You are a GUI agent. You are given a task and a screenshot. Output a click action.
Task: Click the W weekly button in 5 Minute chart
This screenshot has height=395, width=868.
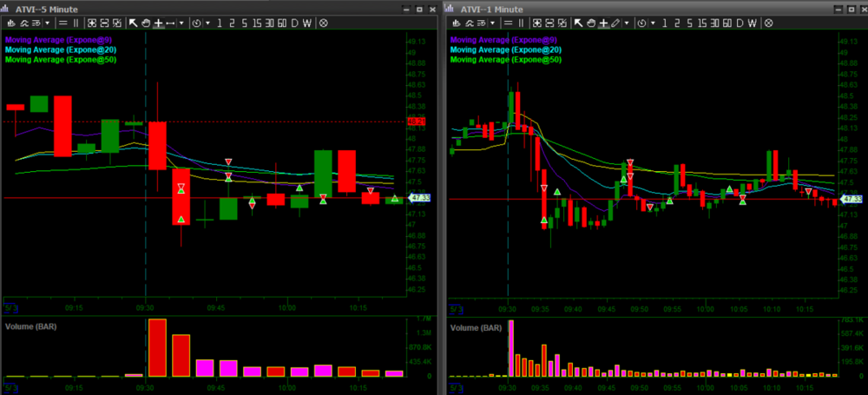[308, 23]
